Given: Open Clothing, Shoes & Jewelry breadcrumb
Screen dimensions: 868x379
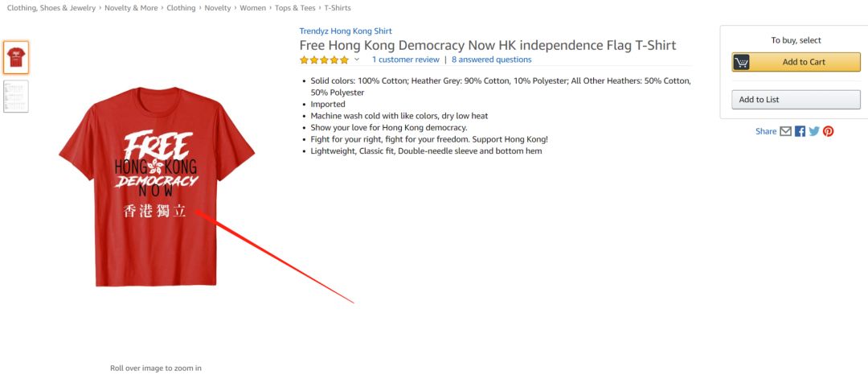Looking at the screenshot, I should click(51, 8).
